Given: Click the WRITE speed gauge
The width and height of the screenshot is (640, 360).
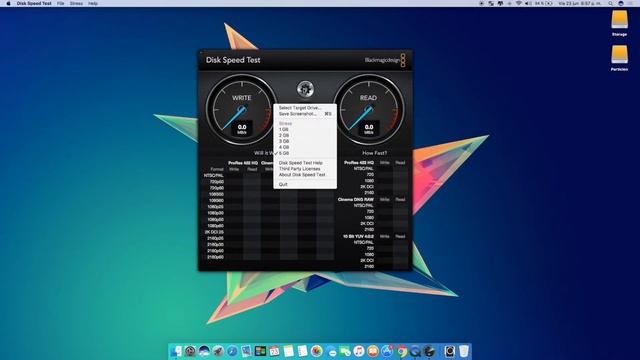Looking at the screenshot, I should click(242, 109).
